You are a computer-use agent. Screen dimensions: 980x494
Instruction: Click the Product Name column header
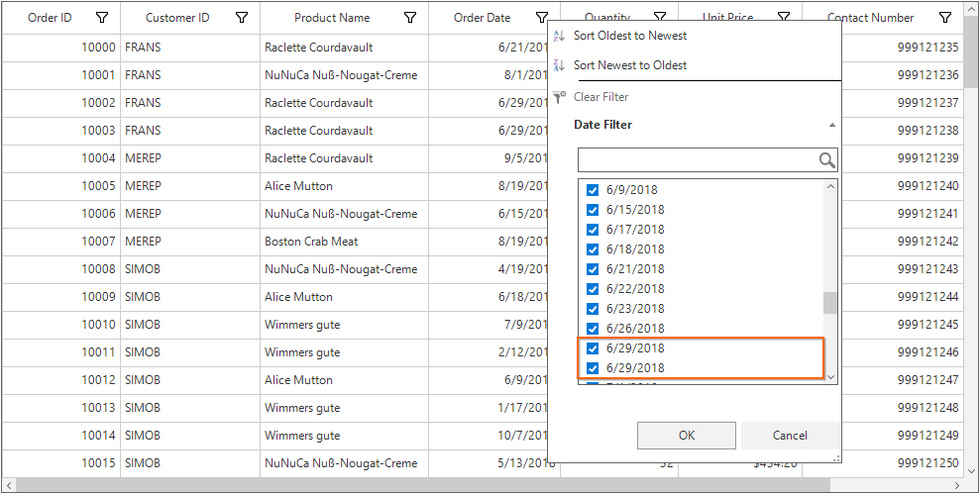click(332, 18)
